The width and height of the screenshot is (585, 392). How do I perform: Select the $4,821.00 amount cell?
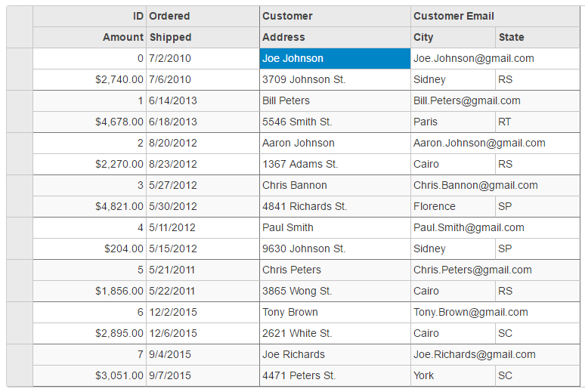point(89,206)
